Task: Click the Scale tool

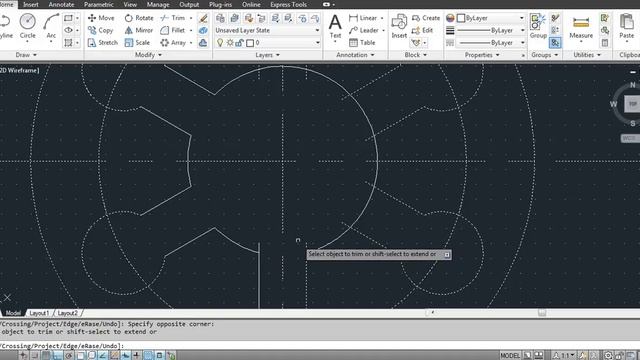Action: click(x=137, y=42)
